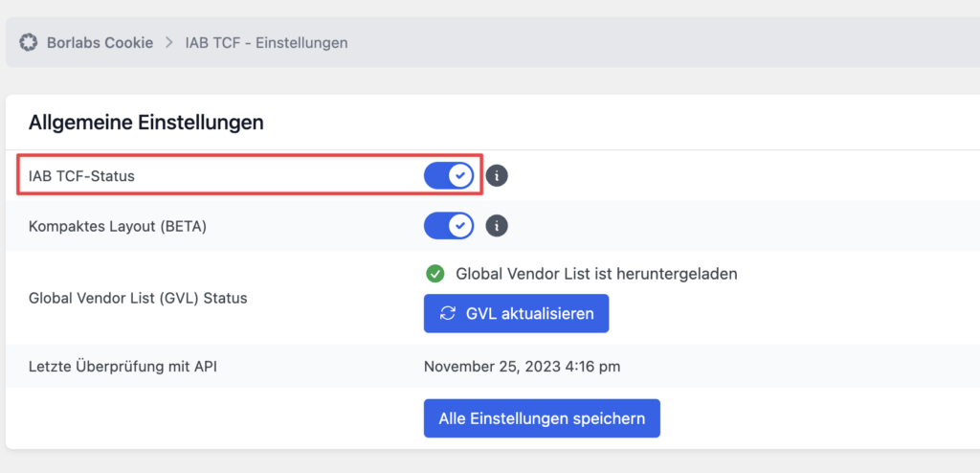Screen dimensions: 980x473
Task: Save with Alle Einstellungen speichern
Action: pyautogui.click(x=542, y=418)
